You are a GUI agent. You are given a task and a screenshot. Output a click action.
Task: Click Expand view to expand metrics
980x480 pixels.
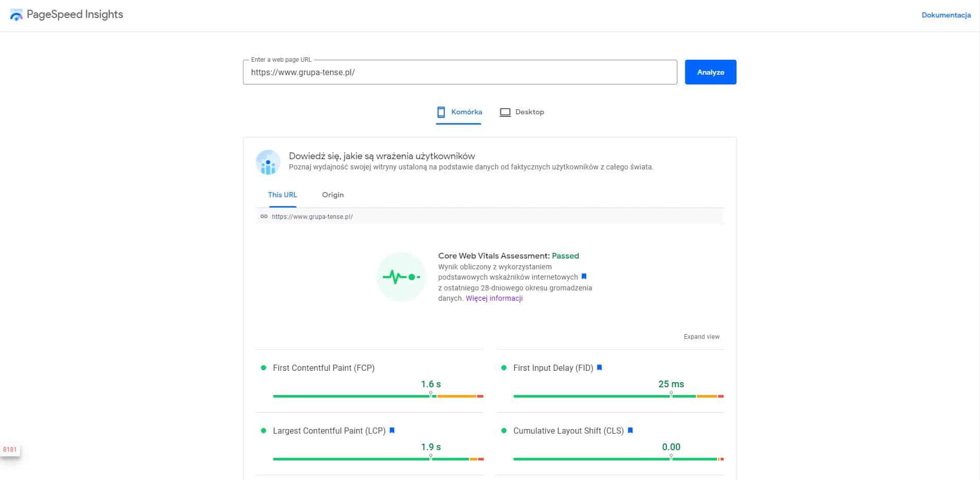(x=702, y=337)
